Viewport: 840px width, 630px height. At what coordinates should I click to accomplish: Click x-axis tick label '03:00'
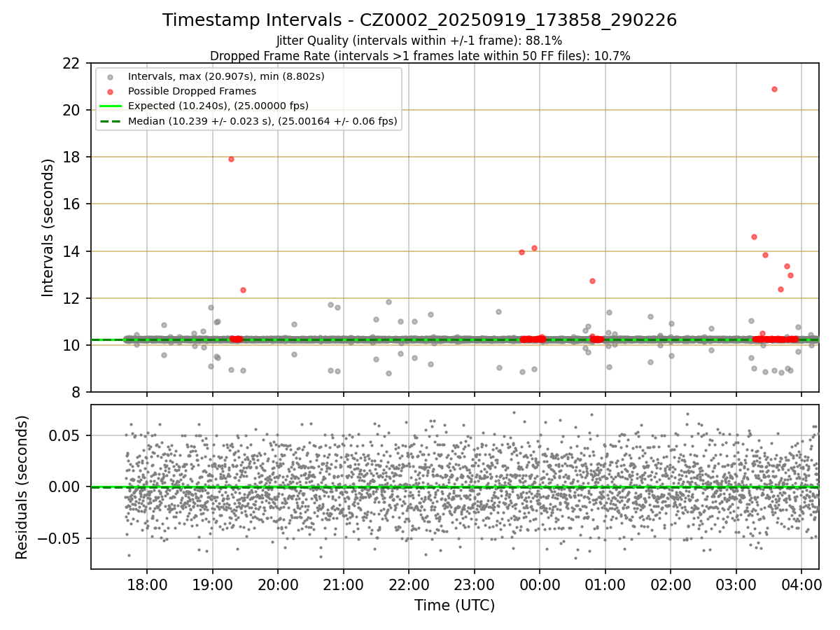(x=736, y=585)
